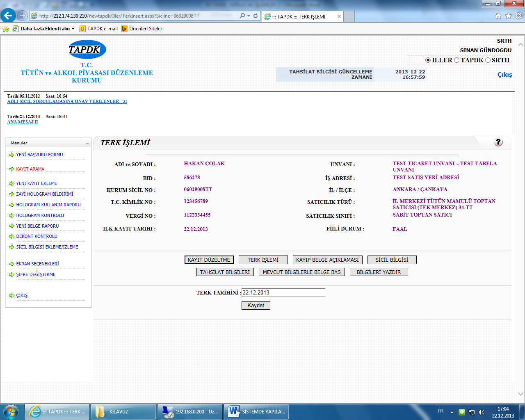Click the browser forward arrow button

coord(23,16)
